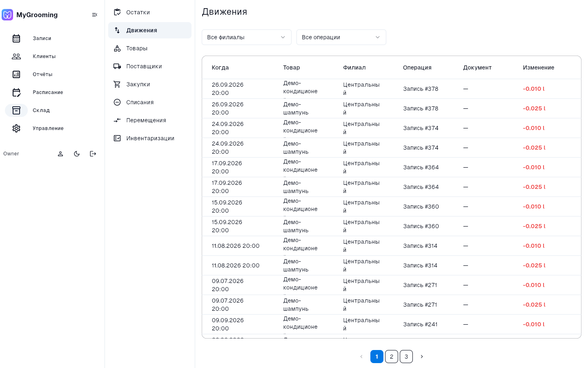Open the Все филиалы dropdown
The height and width of the screenshot is (368, 588).
click(247, 37)
